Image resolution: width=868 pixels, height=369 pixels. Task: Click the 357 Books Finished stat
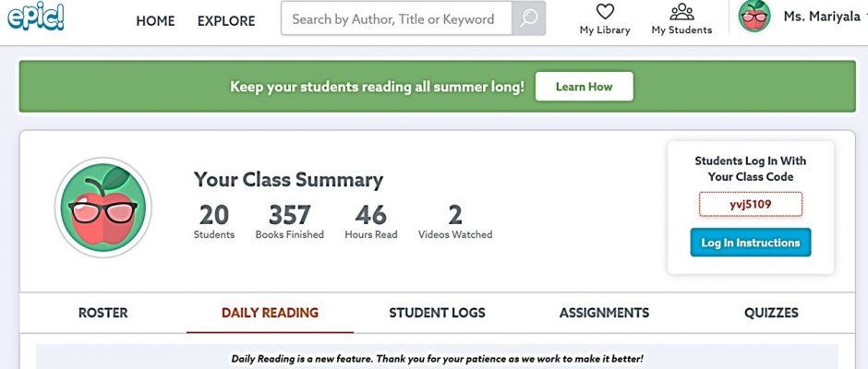[290, 221]
